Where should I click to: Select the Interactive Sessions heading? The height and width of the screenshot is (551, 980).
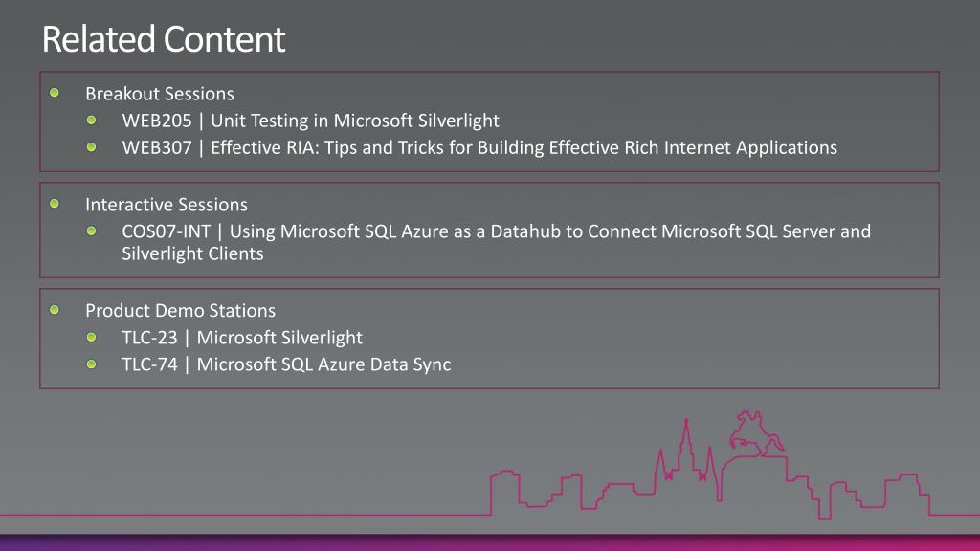pyautogui.click(x=167, y=205)
